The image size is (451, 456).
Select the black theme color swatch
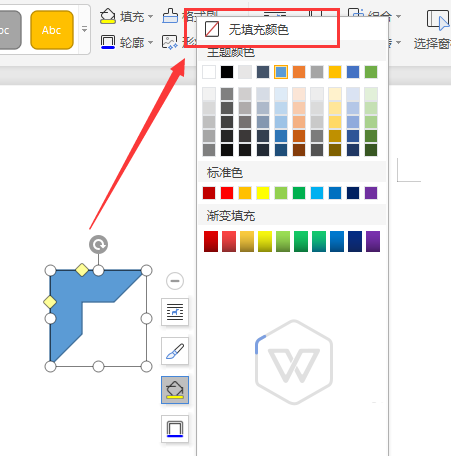(x=227, y=72)
